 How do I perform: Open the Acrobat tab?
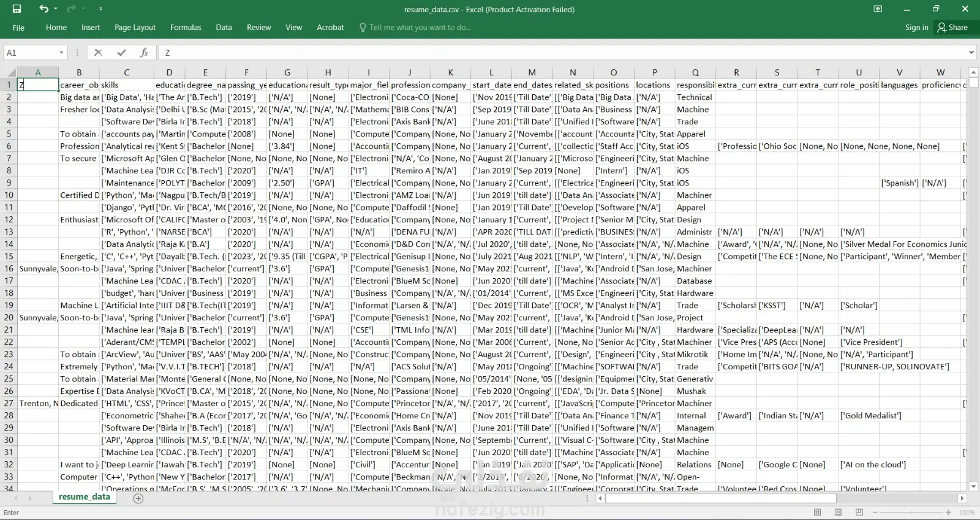point(330,28)
